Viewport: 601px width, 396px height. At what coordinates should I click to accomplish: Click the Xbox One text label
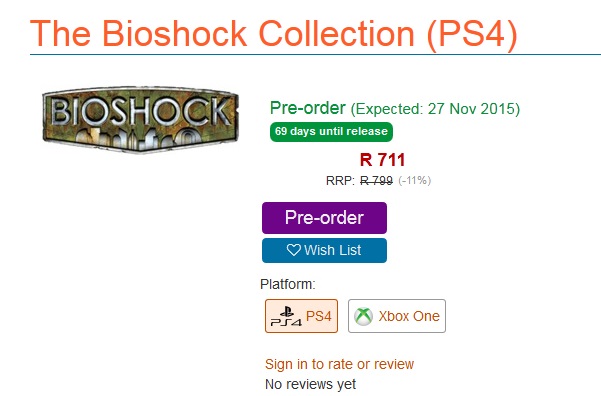click(409, 316)
